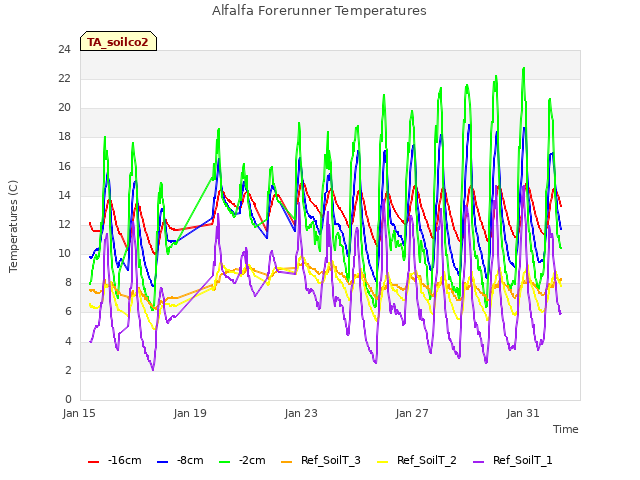Click the 18 y-axis tick label
The height and width of the screenshot is (480, 640).
coord(64,137)
